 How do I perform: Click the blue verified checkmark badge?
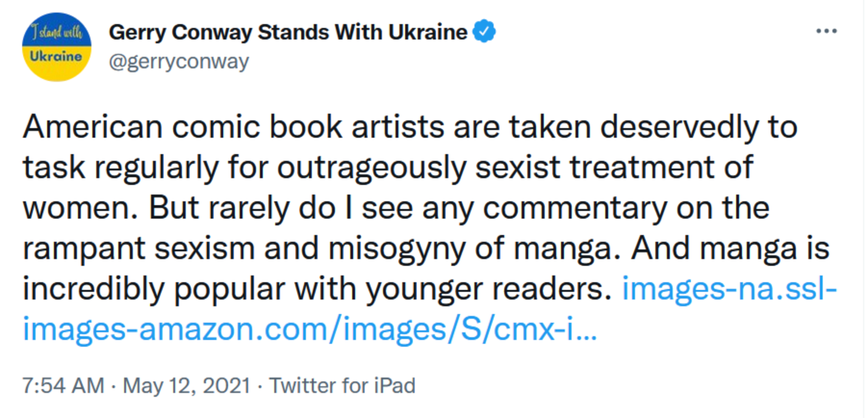(484, 31)
